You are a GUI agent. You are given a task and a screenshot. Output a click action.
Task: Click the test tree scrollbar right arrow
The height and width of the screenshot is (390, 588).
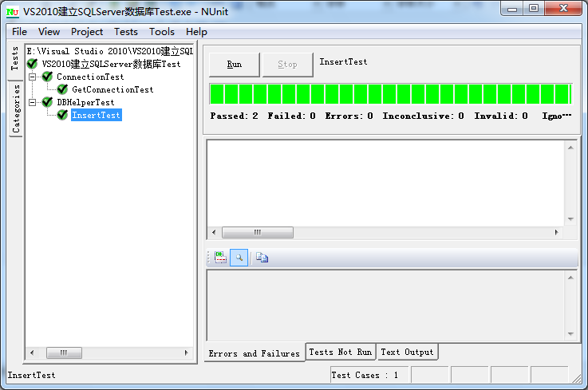tap(187, 353)
